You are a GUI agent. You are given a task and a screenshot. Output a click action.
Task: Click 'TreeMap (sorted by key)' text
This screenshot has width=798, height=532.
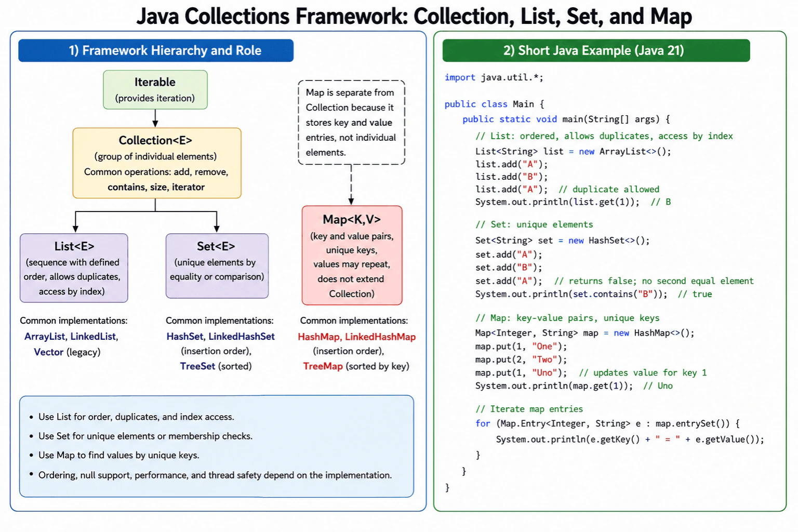click(356, 366)
